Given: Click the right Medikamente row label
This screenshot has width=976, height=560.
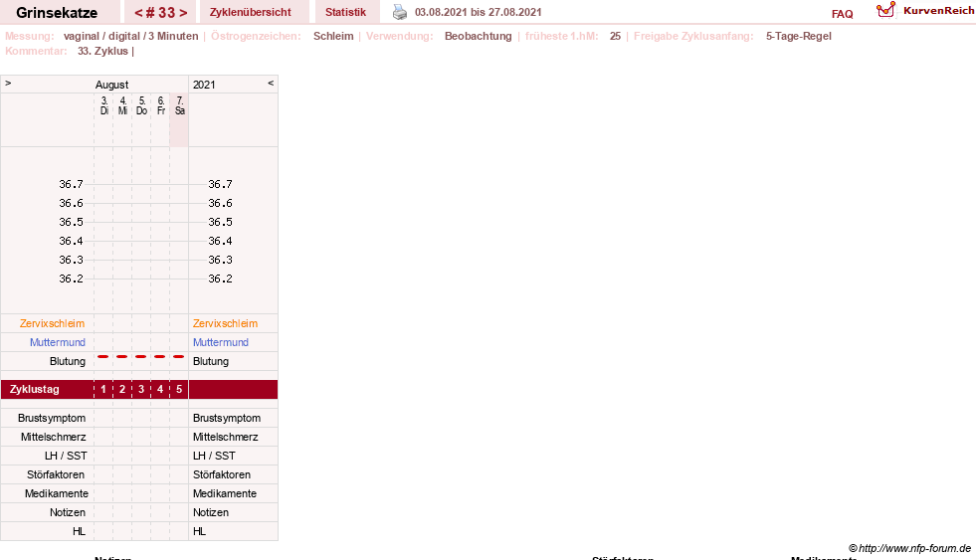Looking at the screenshot, I should (x=225, y=493).
